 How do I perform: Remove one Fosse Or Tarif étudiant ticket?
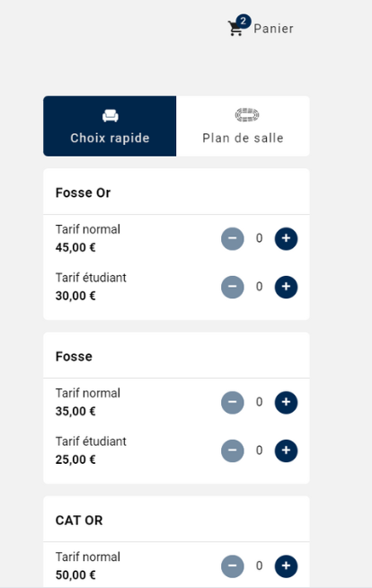tap(233, 287)
